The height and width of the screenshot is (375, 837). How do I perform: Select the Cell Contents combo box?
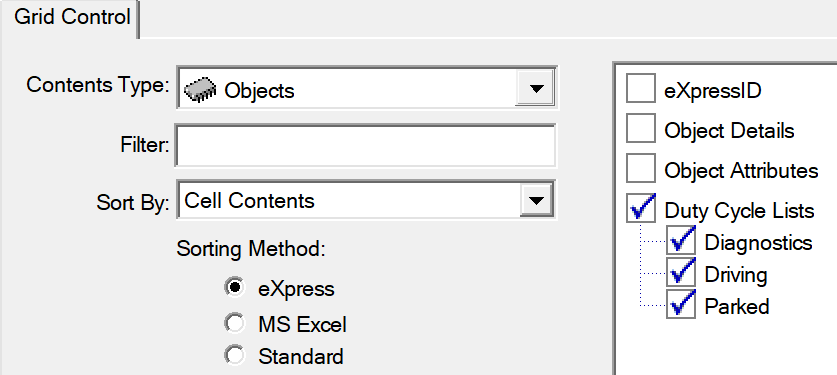[x=366, y=200]
